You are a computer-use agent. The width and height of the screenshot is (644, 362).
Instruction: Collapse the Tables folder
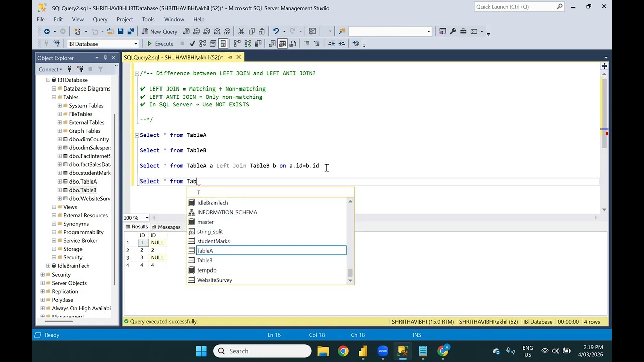pos(54,97)
